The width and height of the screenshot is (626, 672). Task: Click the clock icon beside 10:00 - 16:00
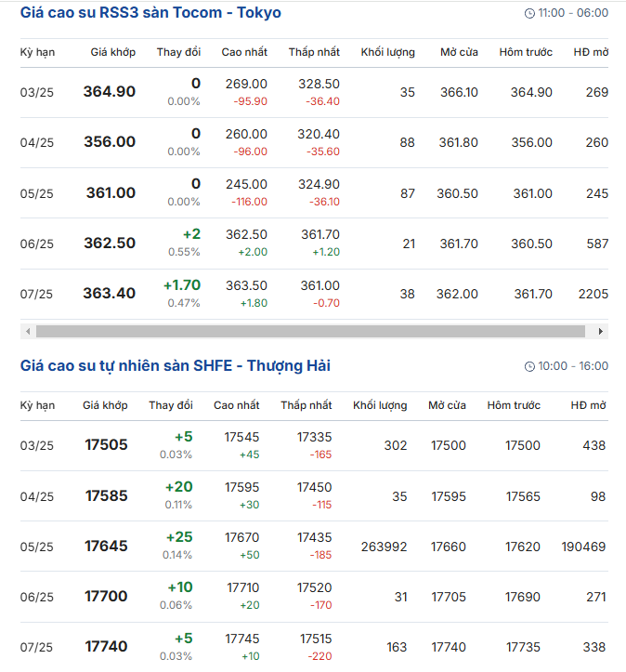[529, 367]
